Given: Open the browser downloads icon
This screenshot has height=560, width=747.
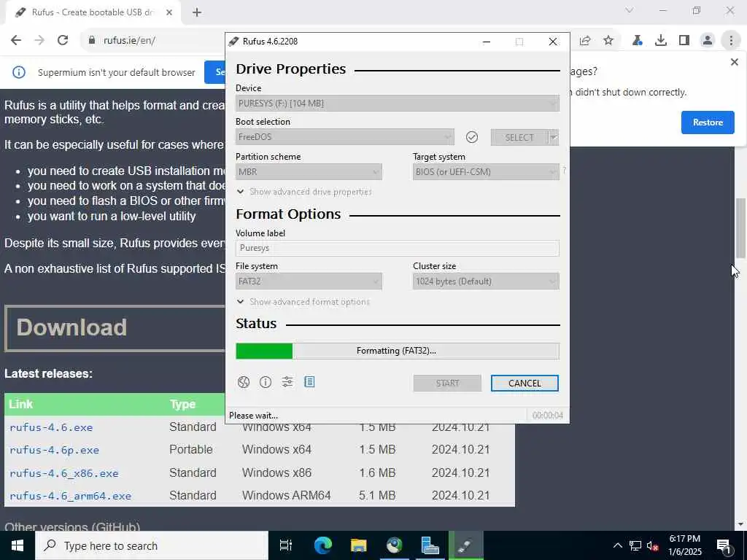Looking at the screenshot, I should point(661,41).
